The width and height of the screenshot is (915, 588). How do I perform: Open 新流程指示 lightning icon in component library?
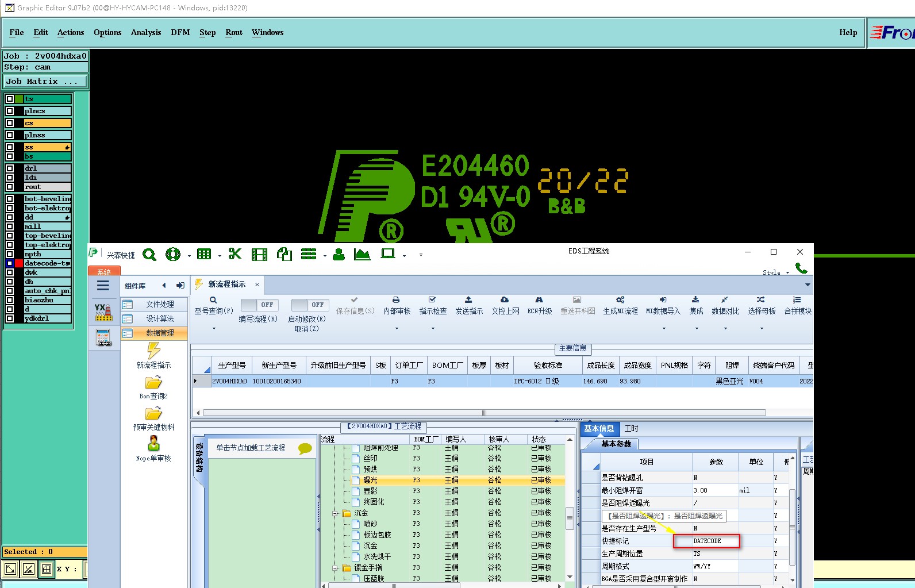[x=153, y=350]
